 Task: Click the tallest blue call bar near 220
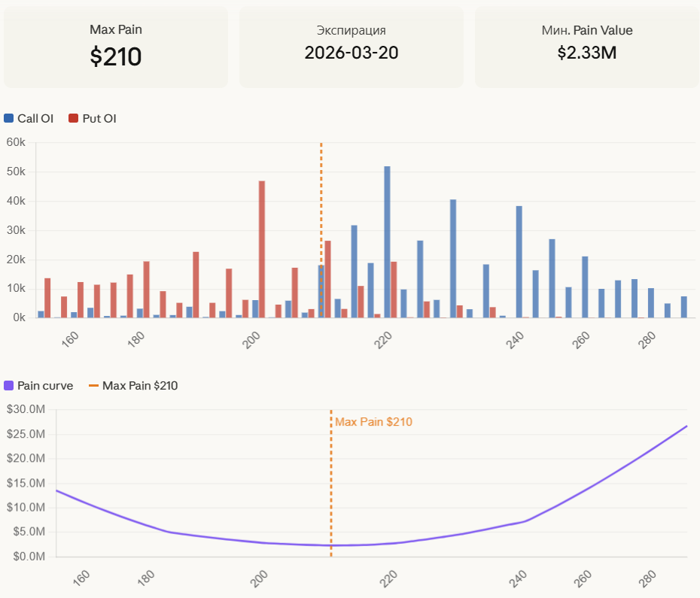(x=387, y=241)
